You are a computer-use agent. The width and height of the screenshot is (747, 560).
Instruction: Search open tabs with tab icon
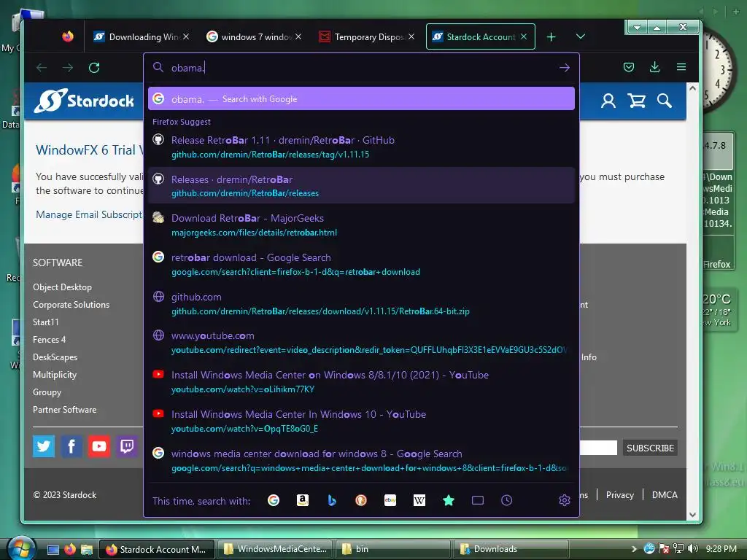click(x=477, y=500)
